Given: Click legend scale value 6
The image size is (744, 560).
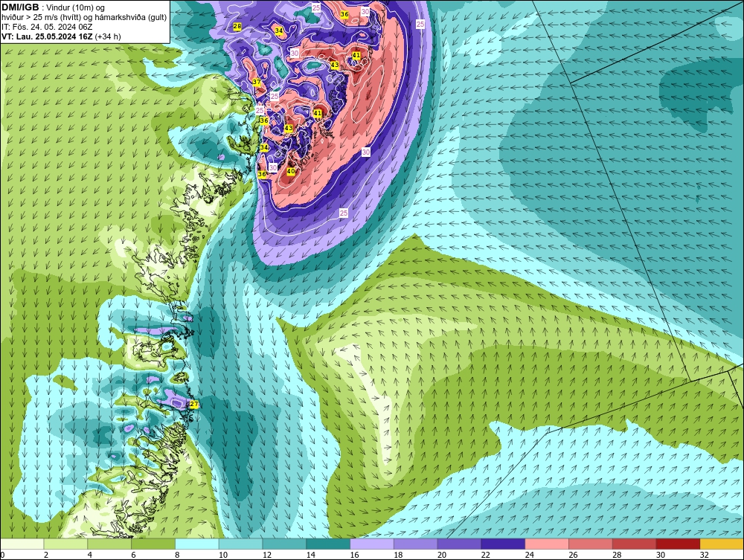Looking at the screenshot, I should click(133, 555).
